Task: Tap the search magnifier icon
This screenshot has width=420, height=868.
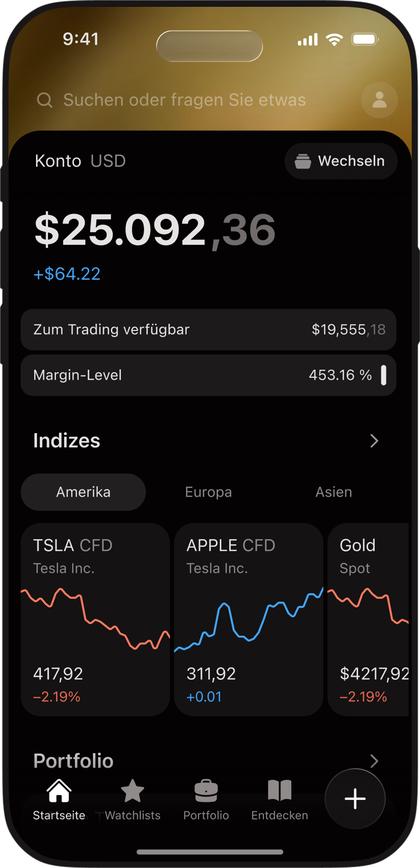Action: tap(44, 100)
